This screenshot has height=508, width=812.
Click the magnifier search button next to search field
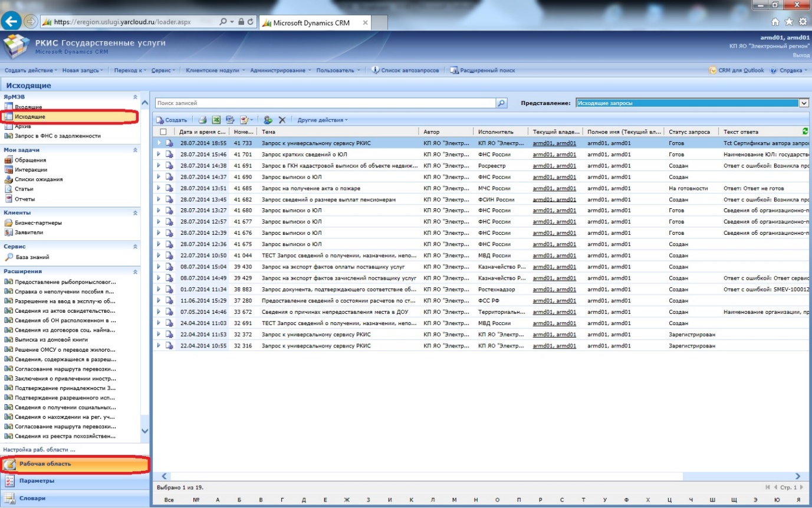(x=501, y=103)
